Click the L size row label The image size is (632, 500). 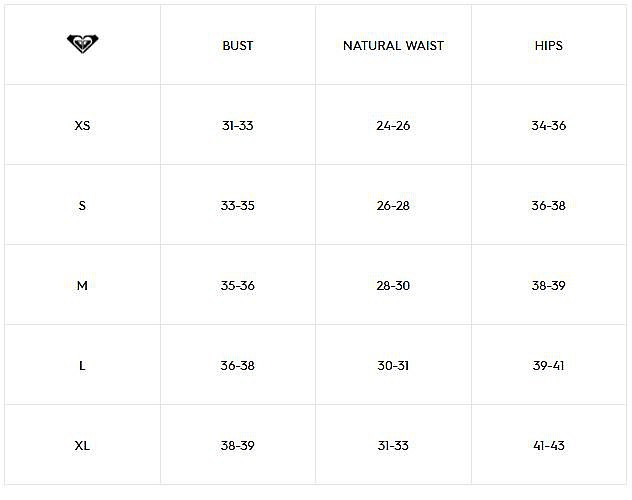[82, 366]
